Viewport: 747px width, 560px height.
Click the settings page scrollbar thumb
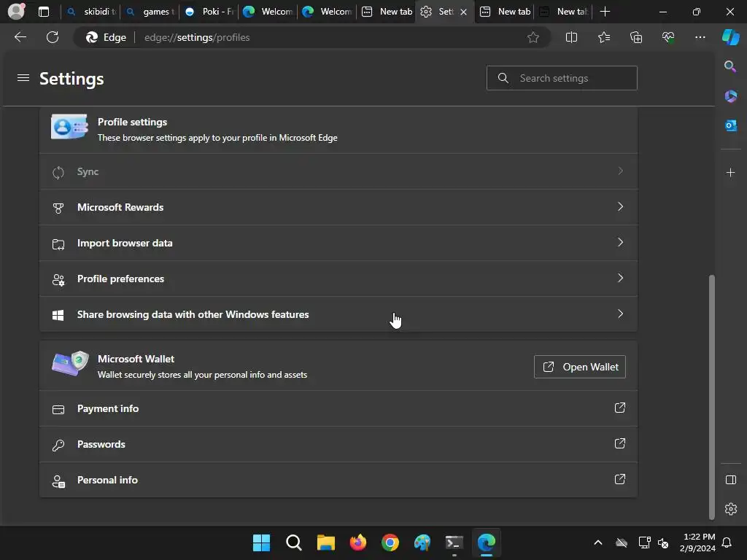pyautogui.click(x=712, y=397)
